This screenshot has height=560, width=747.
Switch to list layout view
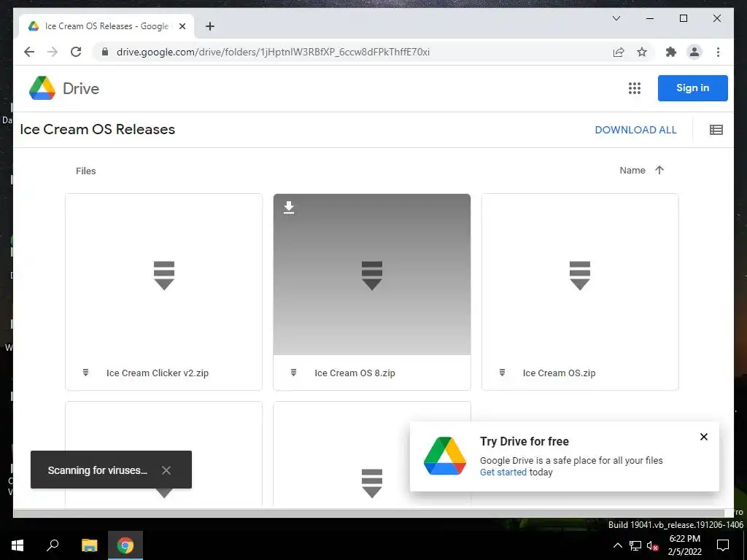[716, 130]
